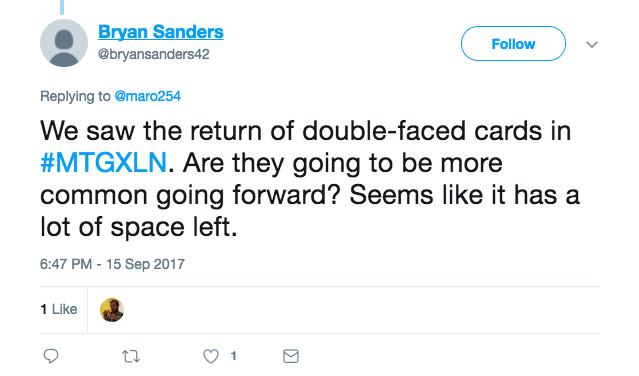The image size is (639, 376).
Task: Click the blue thread connector line above the avatar
Action: (62, 7)
